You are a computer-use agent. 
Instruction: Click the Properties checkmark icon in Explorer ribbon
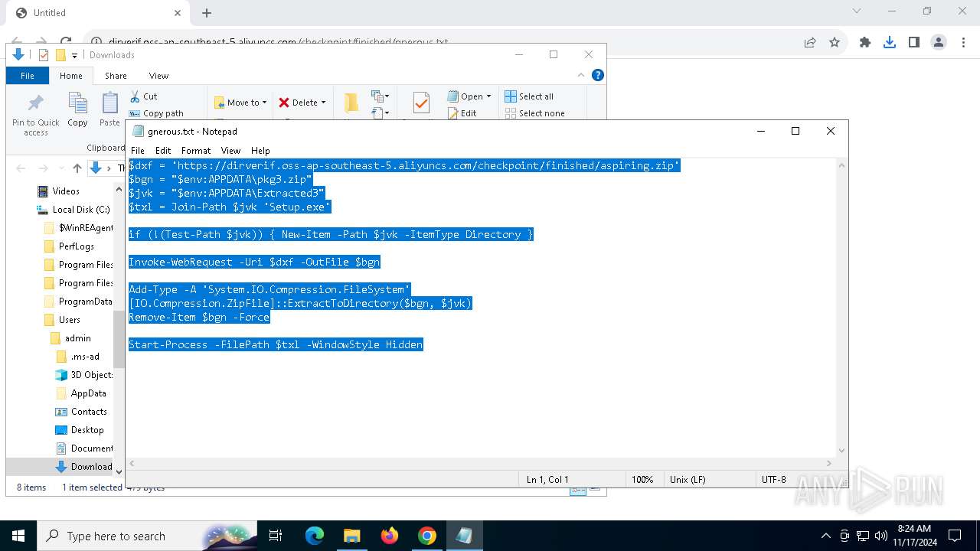420,103
